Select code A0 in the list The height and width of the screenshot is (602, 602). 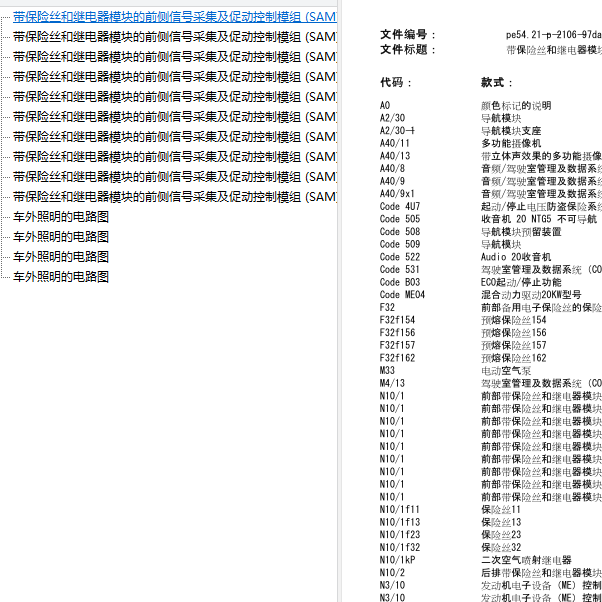click(385, 106)
